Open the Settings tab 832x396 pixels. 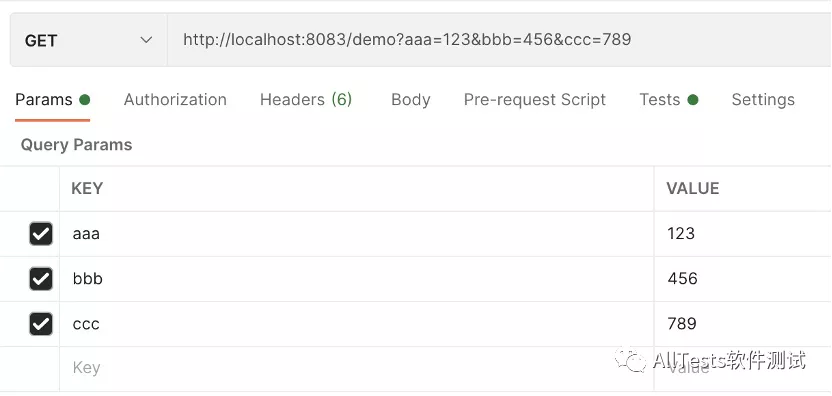(763, 100)
